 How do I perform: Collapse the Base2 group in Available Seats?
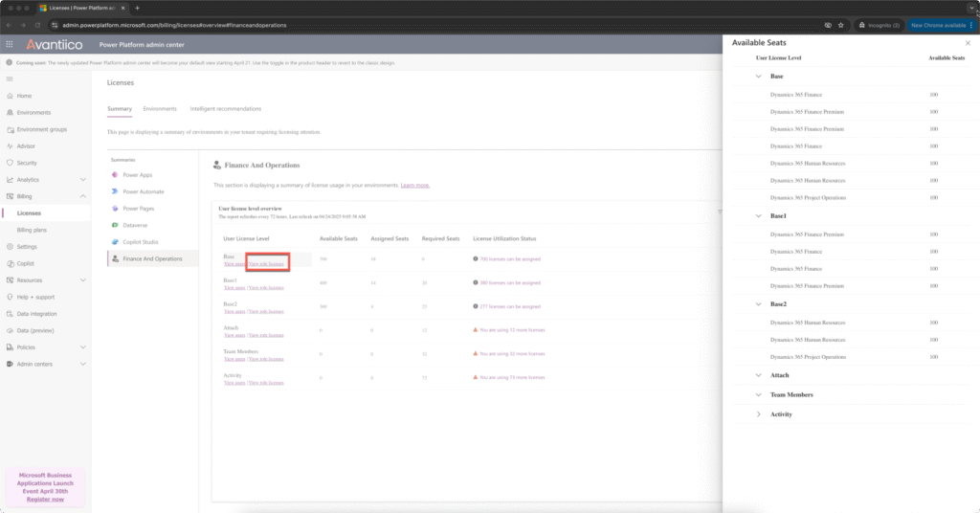point(759,304)
